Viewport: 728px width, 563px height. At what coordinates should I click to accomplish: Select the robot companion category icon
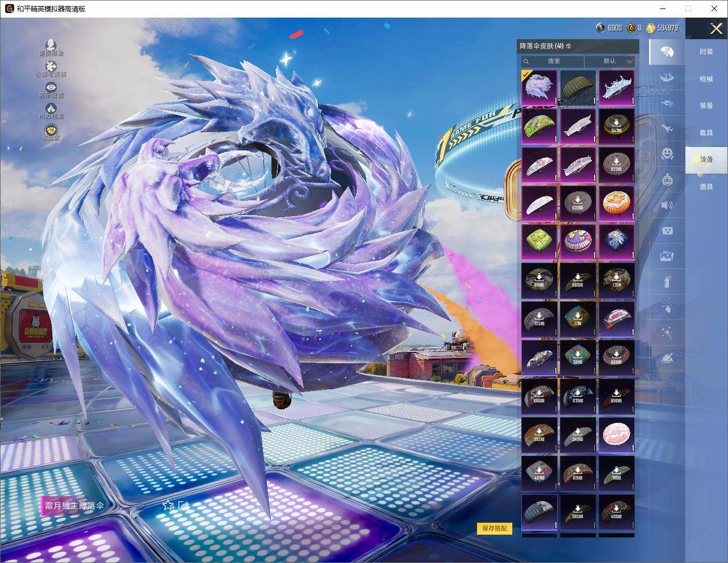667,179
